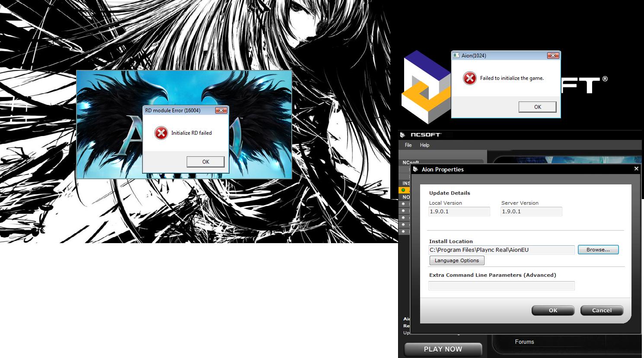Screen dimensions: 644x358
Task: Open the File menu in NCsoft launcher
Action: pyautogui.click(x=408, y=145)
